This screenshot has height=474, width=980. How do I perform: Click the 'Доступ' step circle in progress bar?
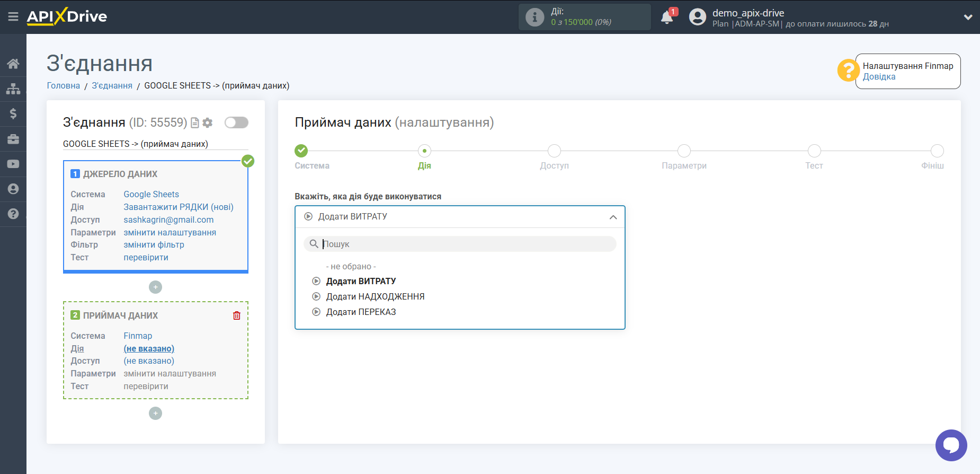pos(554,151)
